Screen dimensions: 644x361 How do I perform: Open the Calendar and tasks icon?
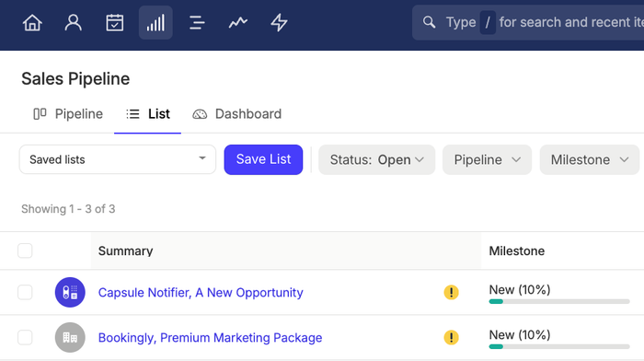tap(115, 23)
